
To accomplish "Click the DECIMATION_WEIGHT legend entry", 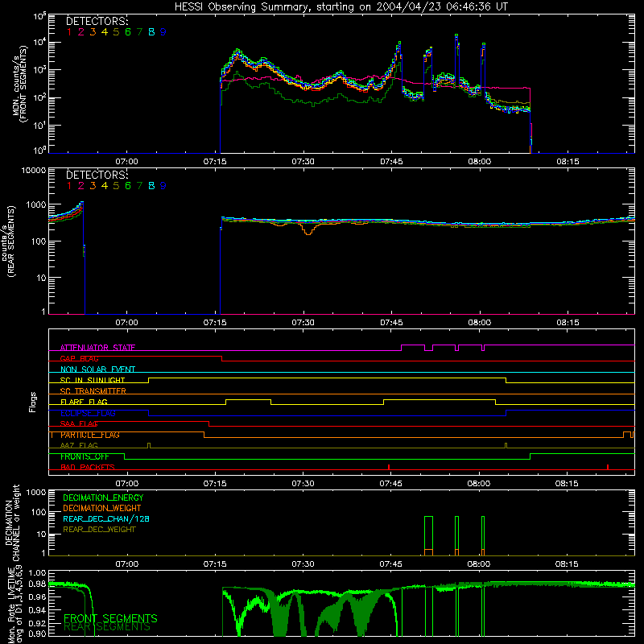I will tap(102, 508).
